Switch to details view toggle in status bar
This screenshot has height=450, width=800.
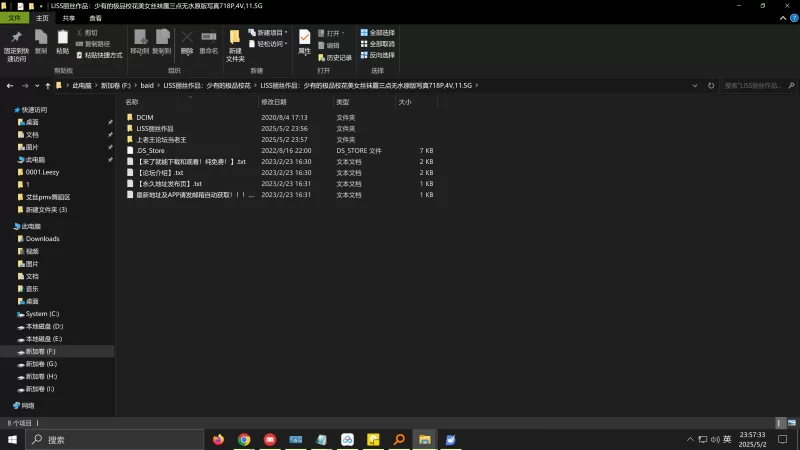click(x=779, y=423)
